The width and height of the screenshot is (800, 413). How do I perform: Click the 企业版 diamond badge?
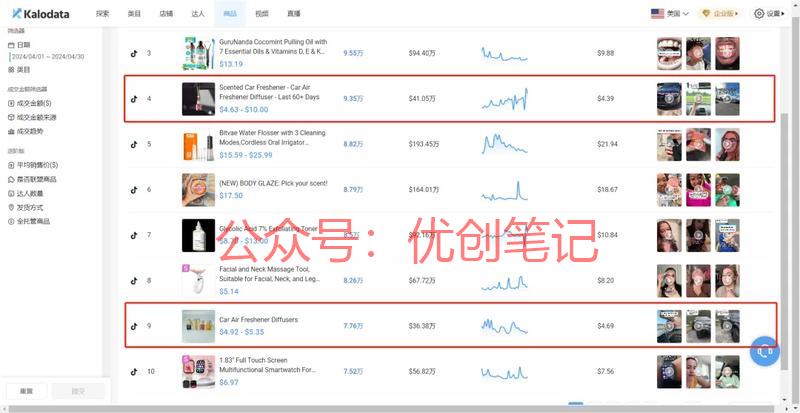(x=720, y=14)
